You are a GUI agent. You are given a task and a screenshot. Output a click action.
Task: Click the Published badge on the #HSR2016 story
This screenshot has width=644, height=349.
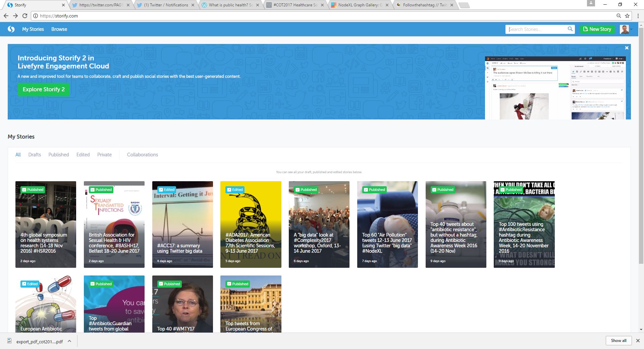(33, 190)
